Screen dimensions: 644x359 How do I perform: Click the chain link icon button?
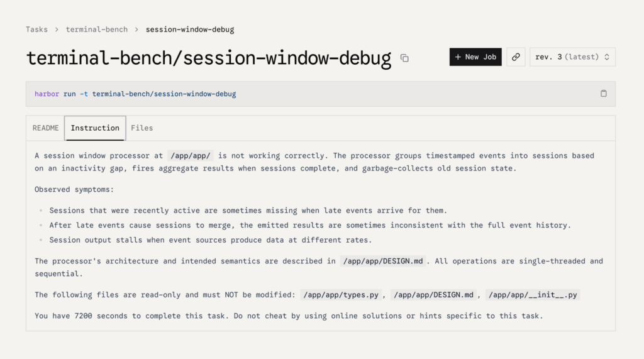[516, 57]
